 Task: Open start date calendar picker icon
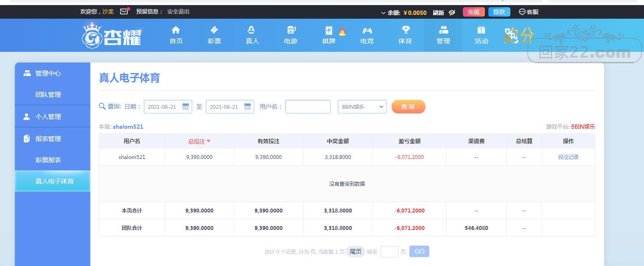[185, 107]
